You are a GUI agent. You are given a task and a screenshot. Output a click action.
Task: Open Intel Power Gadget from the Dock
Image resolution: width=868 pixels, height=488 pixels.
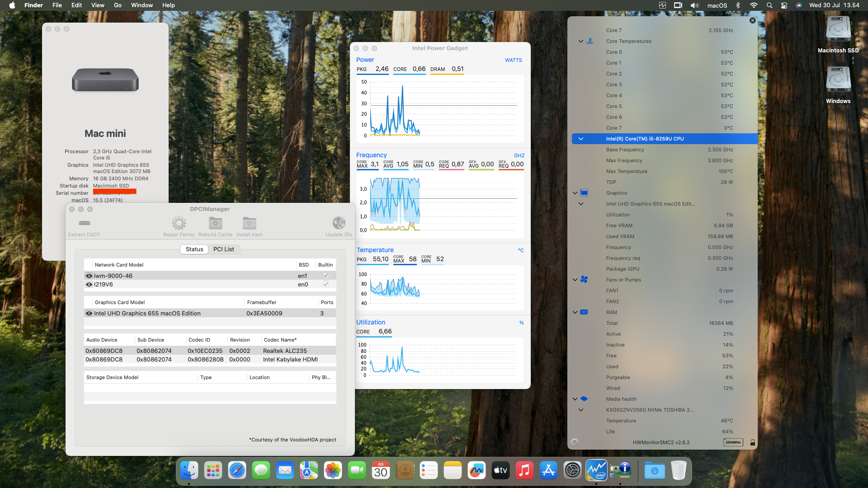tap(597, 470)
